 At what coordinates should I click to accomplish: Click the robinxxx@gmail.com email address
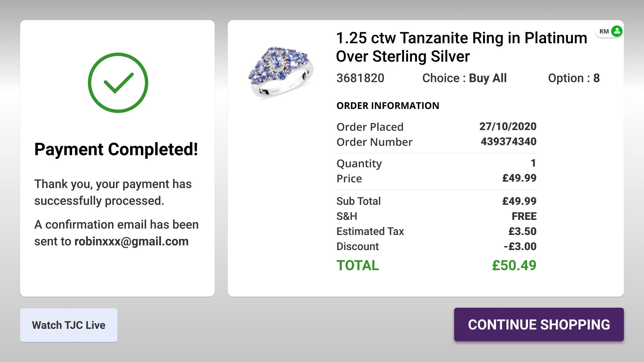coord(131,241)
